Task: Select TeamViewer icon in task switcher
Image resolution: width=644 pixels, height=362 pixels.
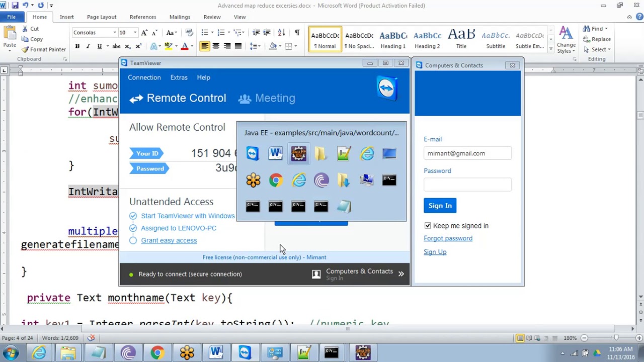Action: tap(253, 153)
